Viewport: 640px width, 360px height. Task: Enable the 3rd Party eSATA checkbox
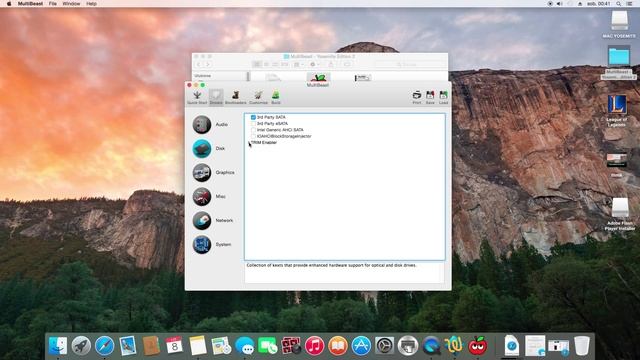coord(253,123)
